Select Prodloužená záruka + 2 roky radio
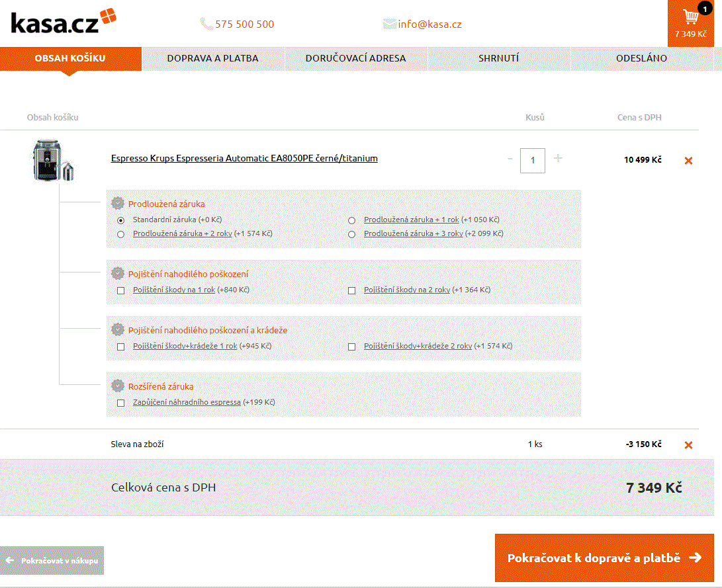The image size is (722, 588). tap(120, 234)
